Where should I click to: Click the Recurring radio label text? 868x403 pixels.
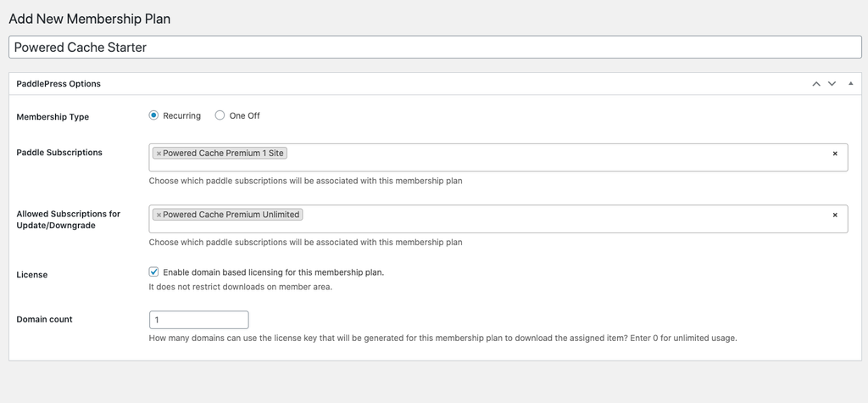(x=181, y=116)
